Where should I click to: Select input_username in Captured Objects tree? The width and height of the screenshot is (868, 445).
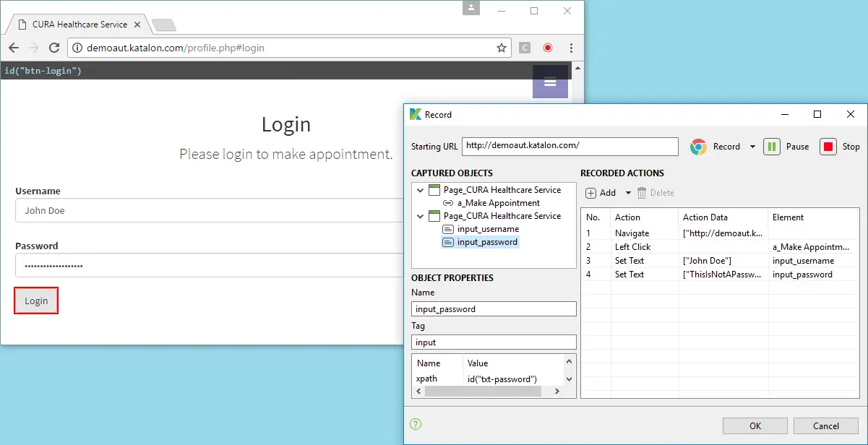click(488, 229)
